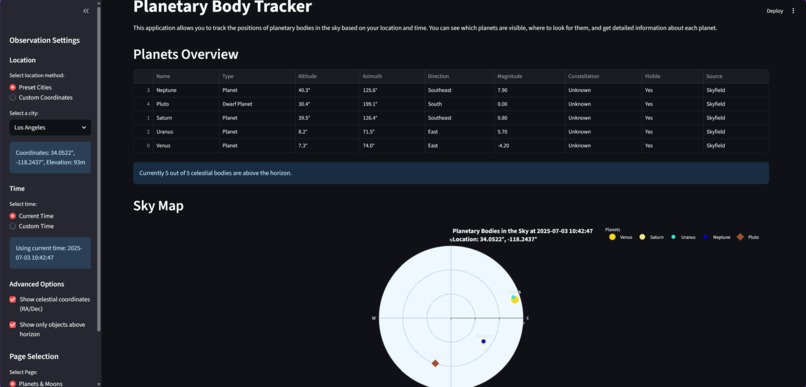Image resolution: width=806 pixels, height=387 pixels.
Task: Toggle Venus in the sky map legend
Action: tap(620, 237)
